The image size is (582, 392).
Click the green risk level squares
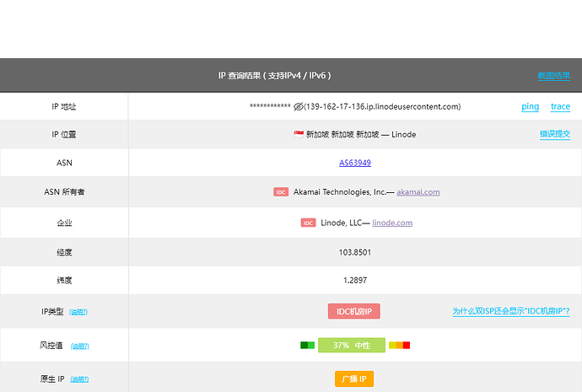pyautogui.click(x=307, y=346)
